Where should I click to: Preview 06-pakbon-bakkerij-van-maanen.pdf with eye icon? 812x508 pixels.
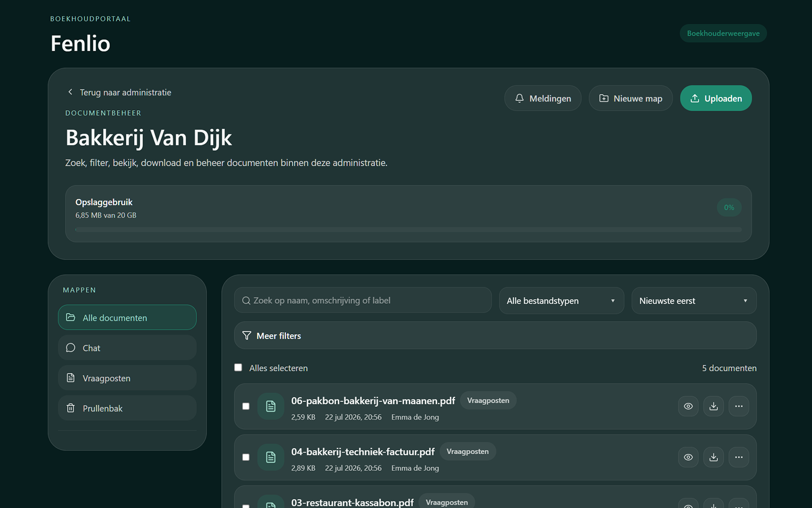click(x=688, y=406)
